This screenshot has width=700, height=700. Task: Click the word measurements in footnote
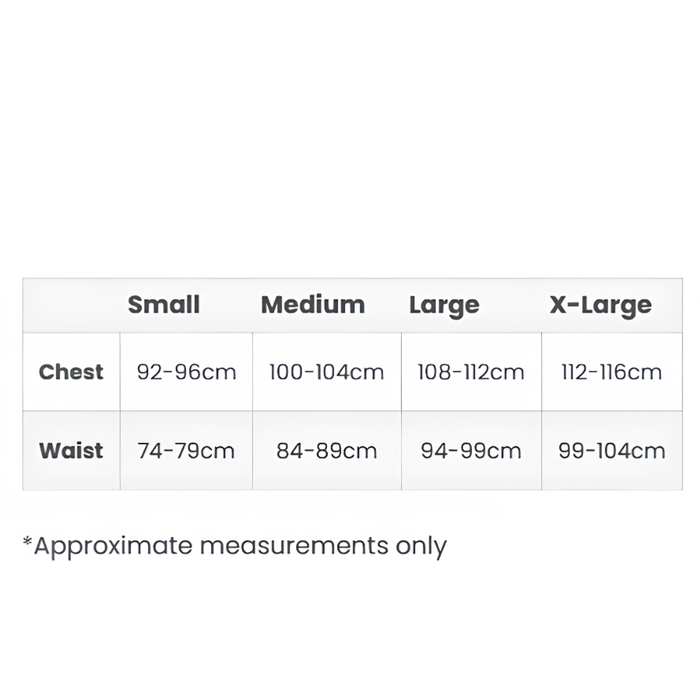pos(294,546)
